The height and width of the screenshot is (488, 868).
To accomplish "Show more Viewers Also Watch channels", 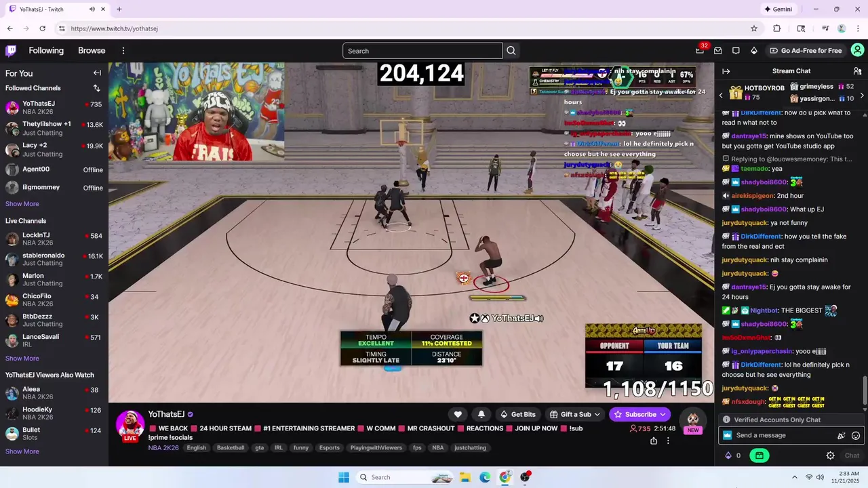I will [22, 451].
